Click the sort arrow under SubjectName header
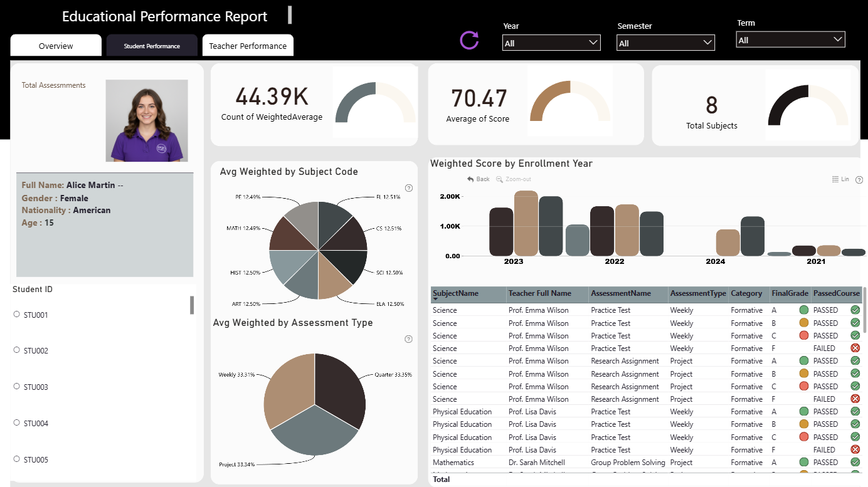 click(x=435, y=300)
